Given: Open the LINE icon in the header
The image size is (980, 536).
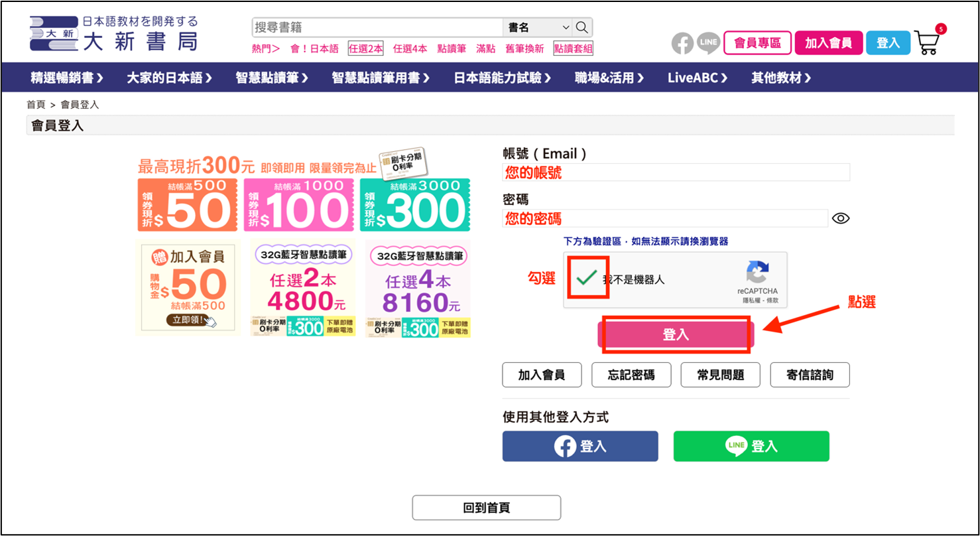Looking at the screenshot, I should [x=708, y=43].
